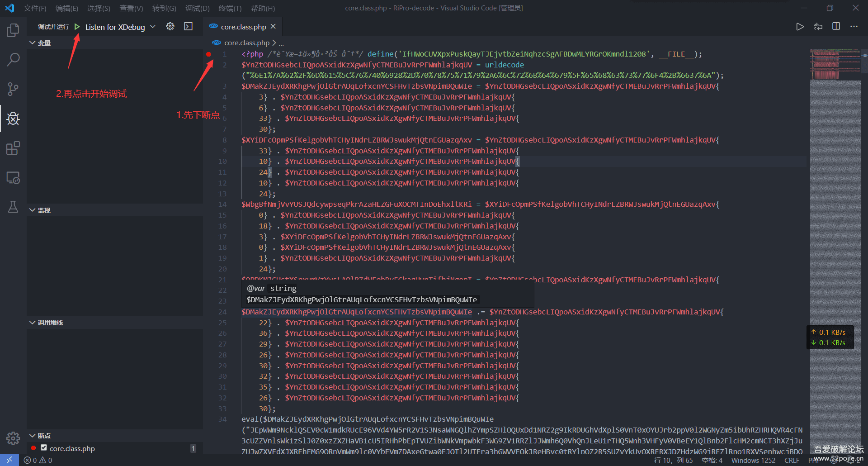The height and width of the screenshot is (466, 868).
Task: Click the green start debugging arrow
Action: click(77, 27)
